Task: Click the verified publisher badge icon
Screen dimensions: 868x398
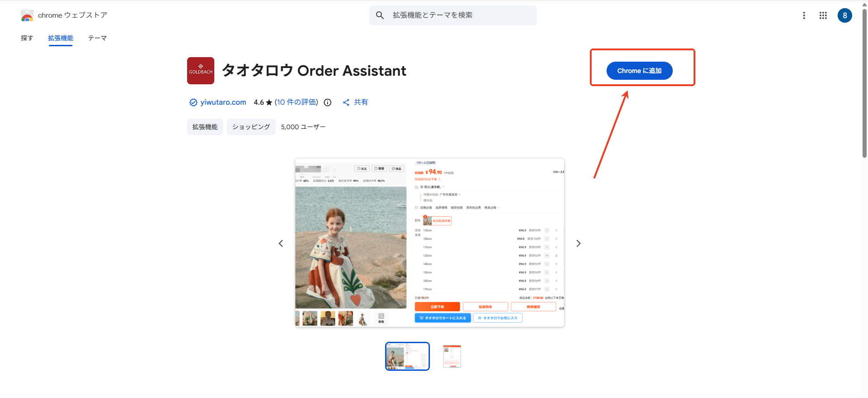Action: [193, 102]
